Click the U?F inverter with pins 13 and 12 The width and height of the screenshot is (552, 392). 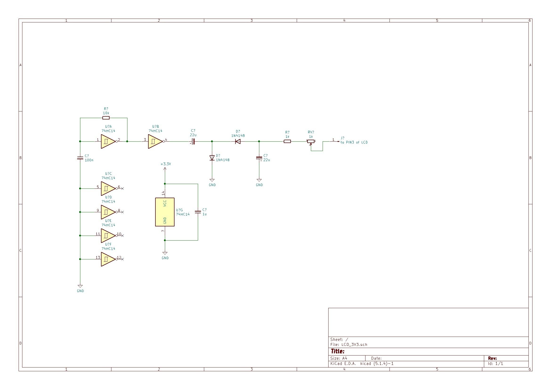click(107, 259)
